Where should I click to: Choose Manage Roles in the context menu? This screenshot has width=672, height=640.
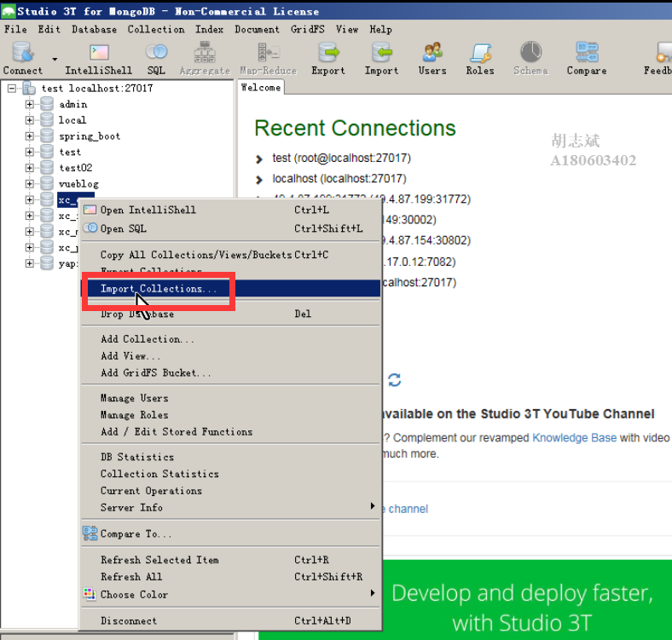click(231, 415)
